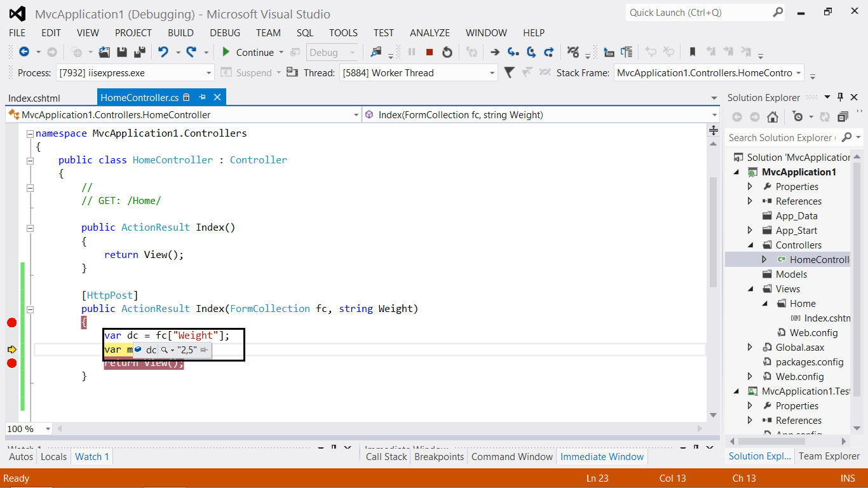The width and height of the screenshot is (868, 488).
Task: Open File icon in main toolbar
Action: point(104,52)
